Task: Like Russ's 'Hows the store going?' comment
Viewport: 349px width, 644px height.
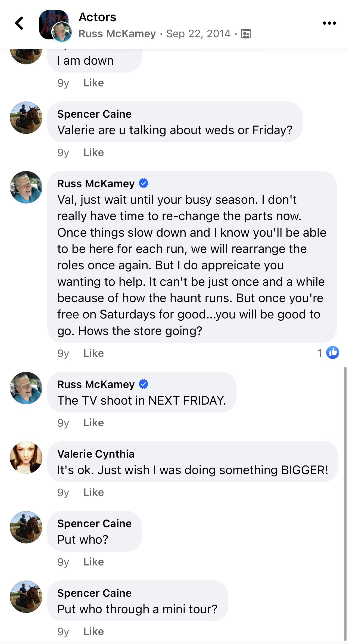Action: (94, 353)
